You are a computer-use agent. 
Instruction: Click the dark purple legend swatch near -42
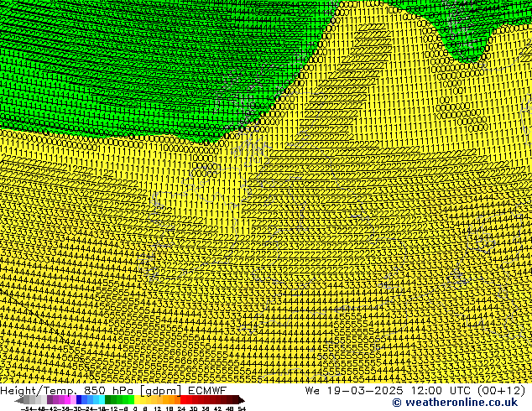coord(50,399)
